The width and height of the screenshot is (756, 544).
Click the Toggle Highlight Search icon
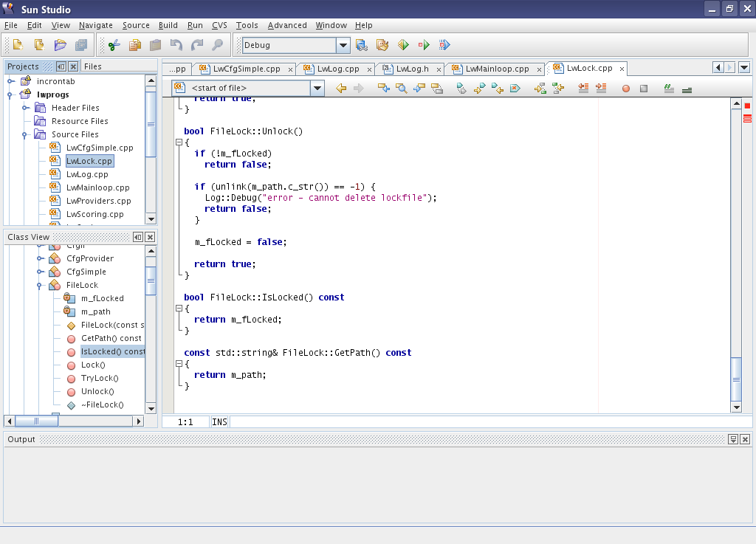coord(437,88)
